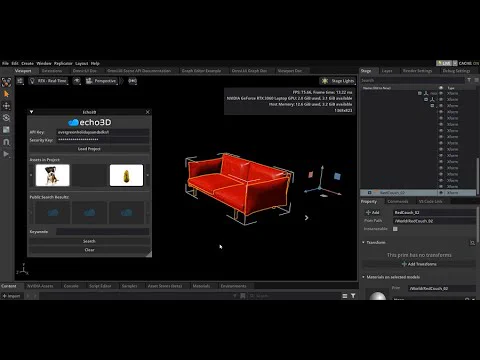Screen dimensions: 480x360
Task: Click the viewport waypoint icon beside Perspective
Action: click(132, 81)
